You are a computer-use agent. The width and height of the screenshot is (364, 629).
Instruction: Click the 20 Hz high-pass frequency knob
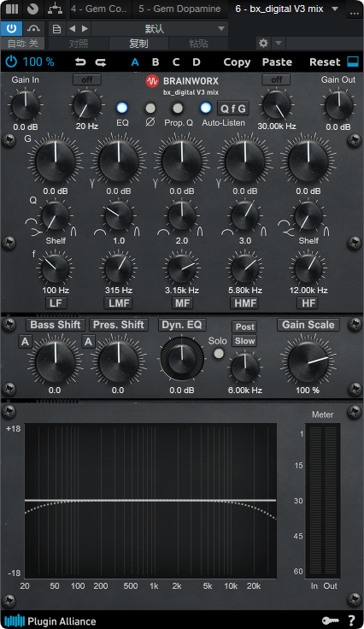pyautogui.click(x=86, y=105)
